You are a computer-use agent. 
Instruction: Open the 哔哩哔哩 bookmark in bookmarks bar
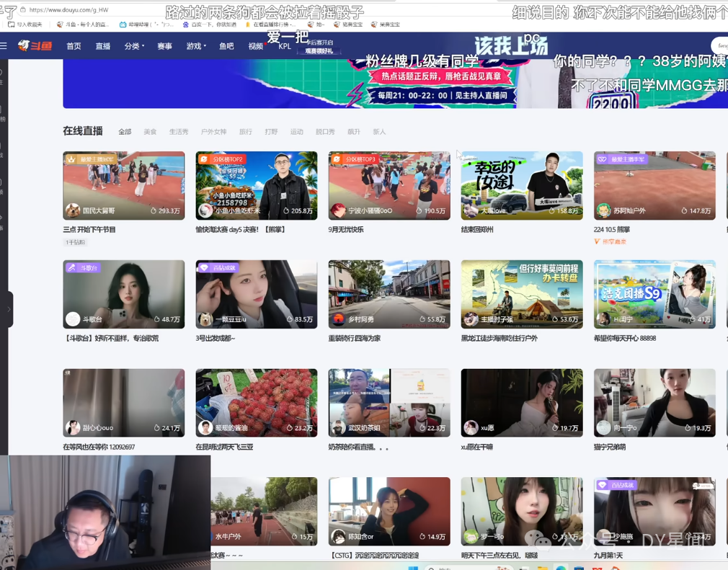click(146, 24)
